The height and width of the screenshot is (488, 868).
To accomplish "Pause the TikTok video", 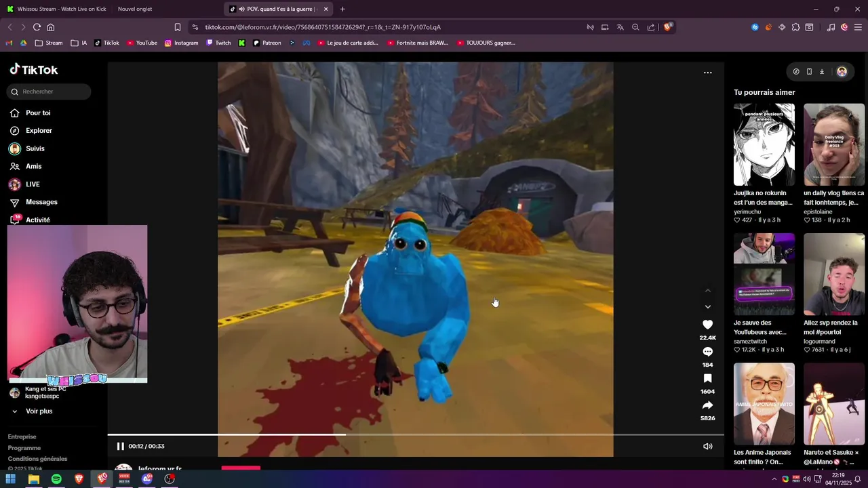I will (120, 446).
